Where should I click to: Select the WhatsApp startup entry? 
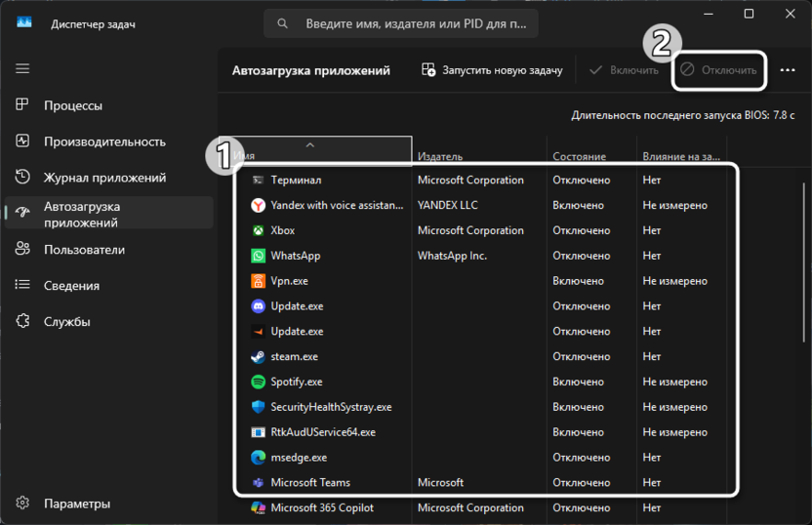point(295,256)
